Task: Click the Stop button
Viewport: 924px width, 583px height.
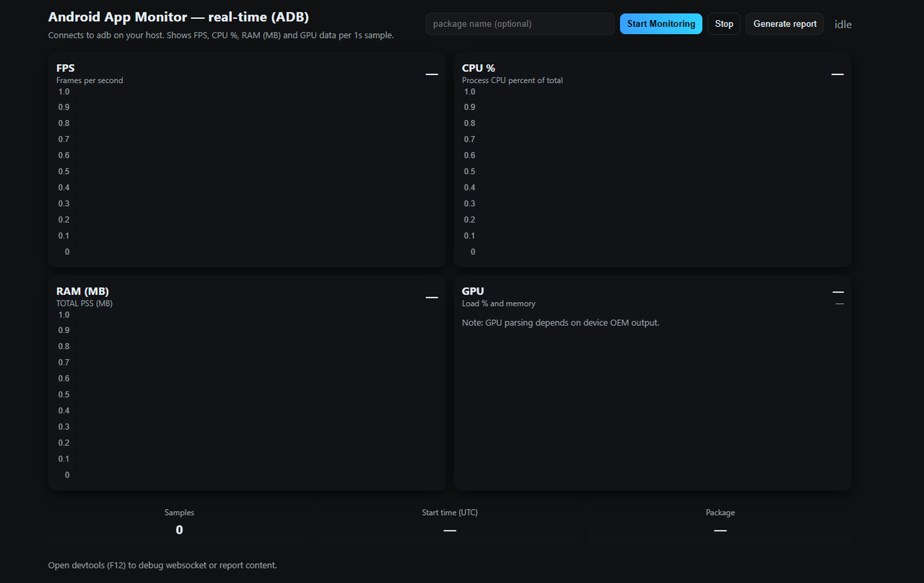Action: pyautogui.click(x=724, y=24)
